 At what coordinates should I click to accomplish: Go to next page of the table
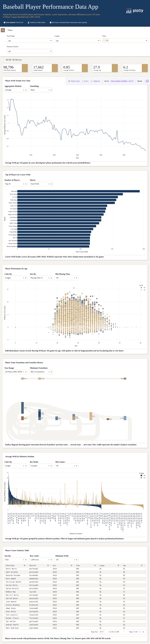click(140, 632)
